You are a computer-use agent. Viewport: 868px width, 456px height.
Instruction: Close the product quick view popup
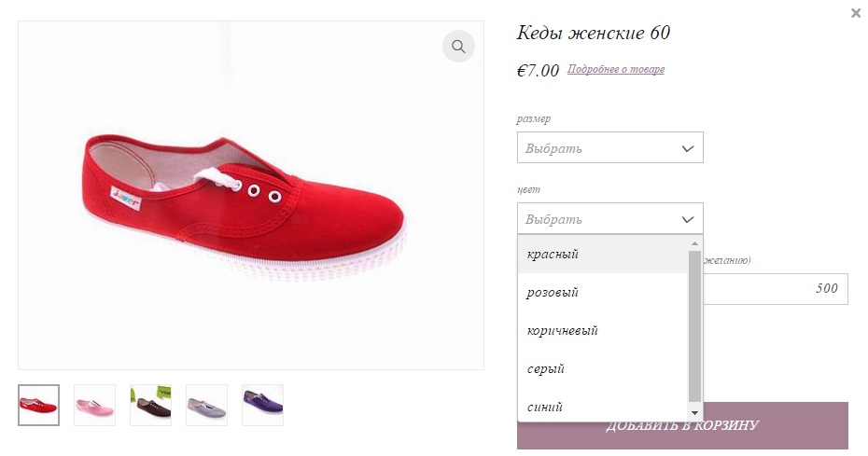point(856,13)
